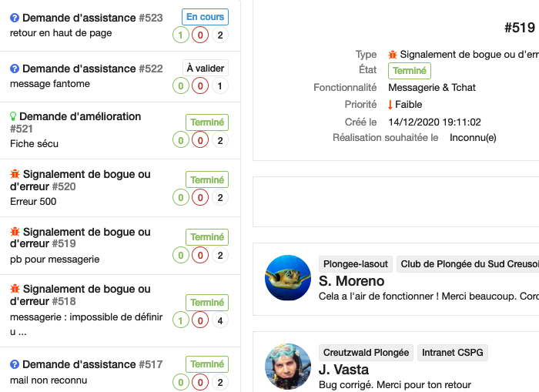Click the question mark icon on ticket #523

15,17
